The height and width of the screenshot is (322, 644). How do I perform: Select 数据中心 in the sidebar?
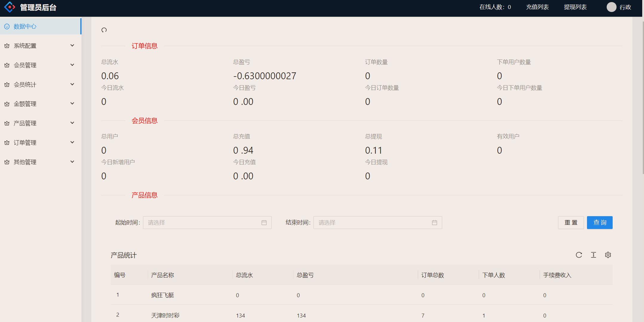[x=25, y=27]
